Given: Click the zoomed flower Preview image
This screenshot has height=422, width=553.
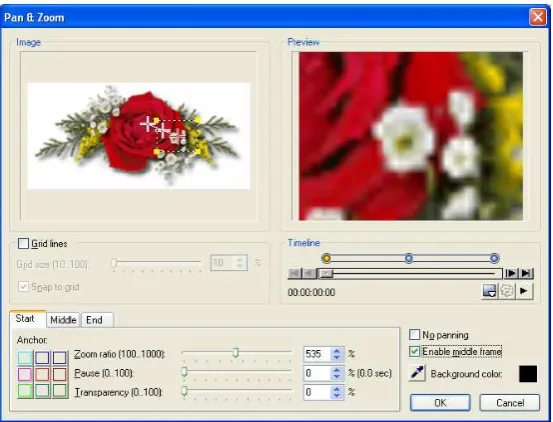Looking at the screenshot, I should tap(411, 136).
